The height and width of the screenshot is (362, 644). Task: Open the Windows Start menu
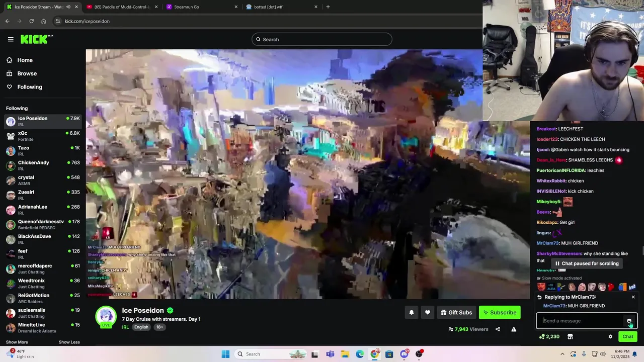(225, 354)
